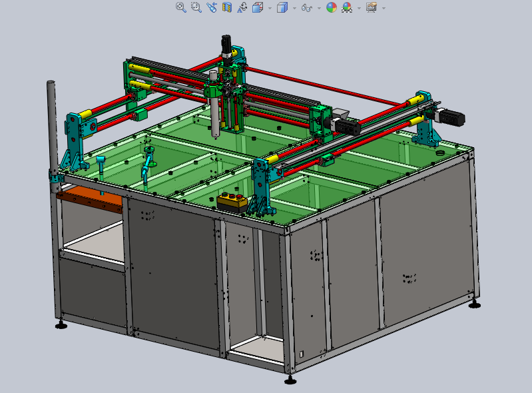Expand the View Settings dropdown arrow

coord(383,8)
